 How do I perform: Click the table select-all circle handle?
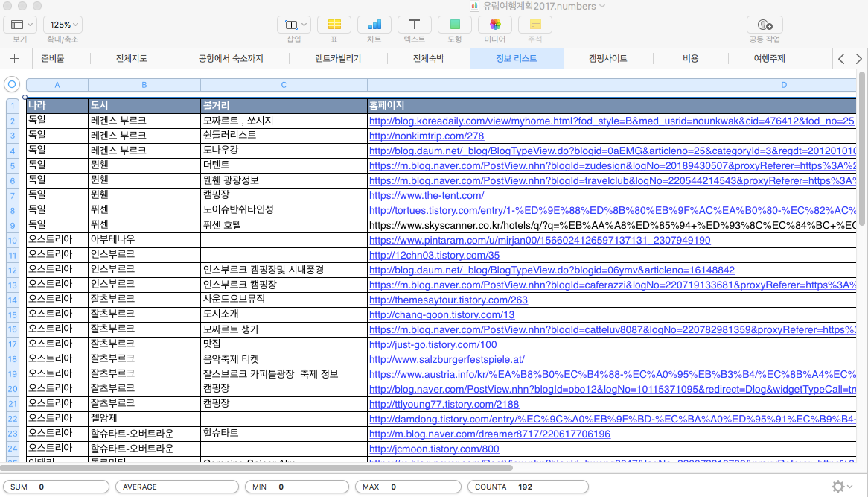[x=12, y=84]
